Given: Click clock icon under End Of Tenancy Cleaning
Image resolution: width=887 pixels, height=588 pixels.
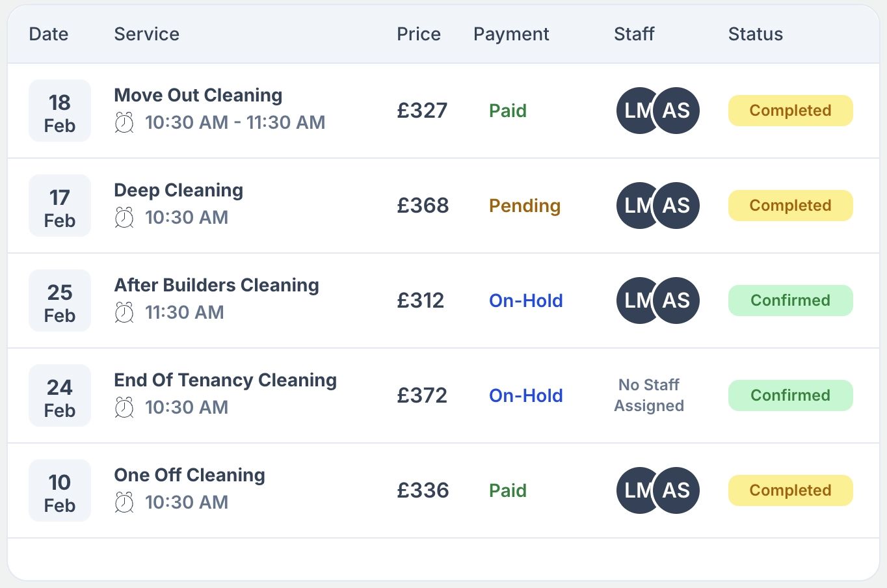Looking at the screenshot, I should (x=124, y=407).
